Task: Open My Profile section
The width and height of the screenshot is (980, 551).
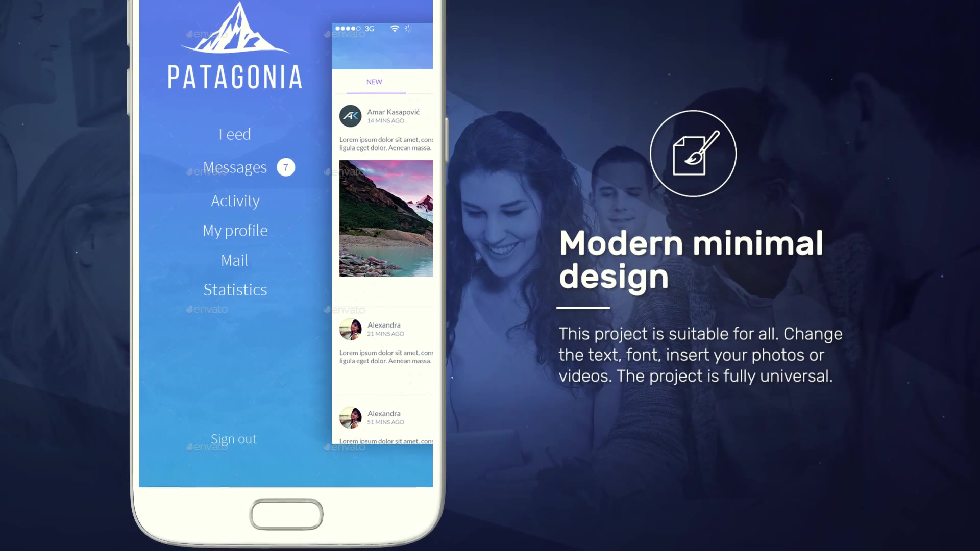Action: tap(235, 230)
